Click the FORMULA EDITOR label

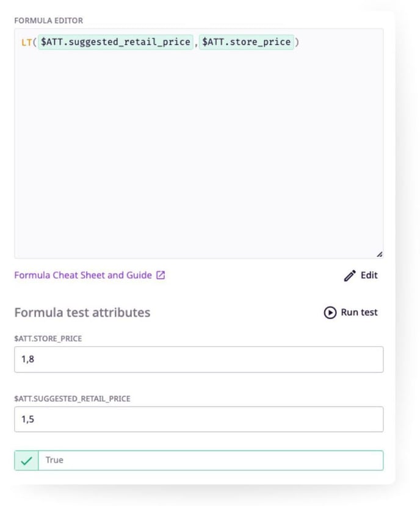(49, 21)
